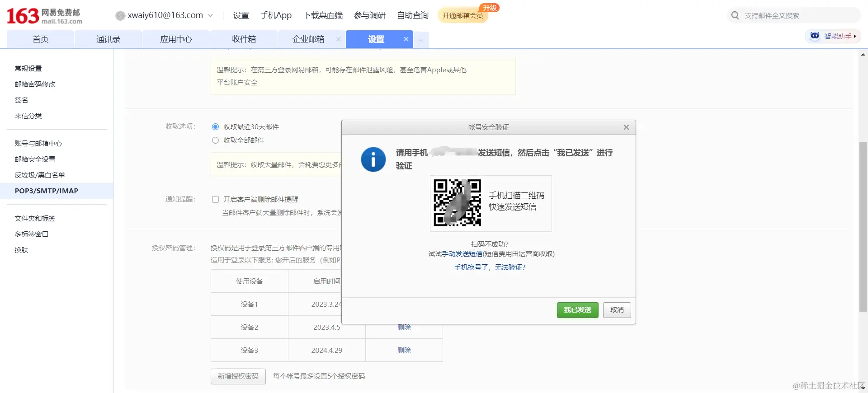Click the QR code image
The height and width of the screenshot is (393, 868).
(457, 203)
